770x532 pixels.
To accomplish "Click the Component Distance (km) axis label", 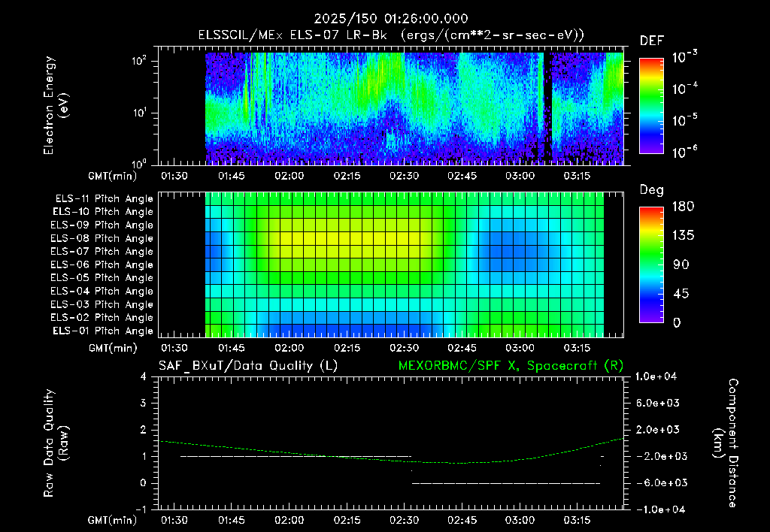I will tap(726, 443).
